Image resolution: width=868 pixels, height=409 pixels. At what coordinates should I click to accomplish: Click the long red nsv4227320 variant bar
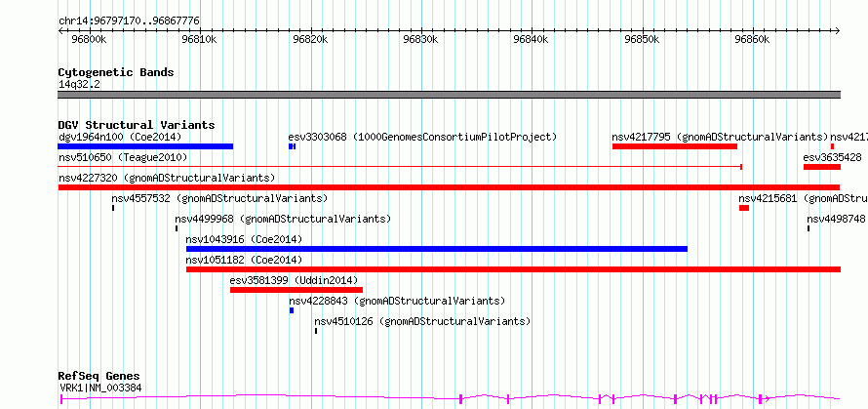(x=449, y=187)
